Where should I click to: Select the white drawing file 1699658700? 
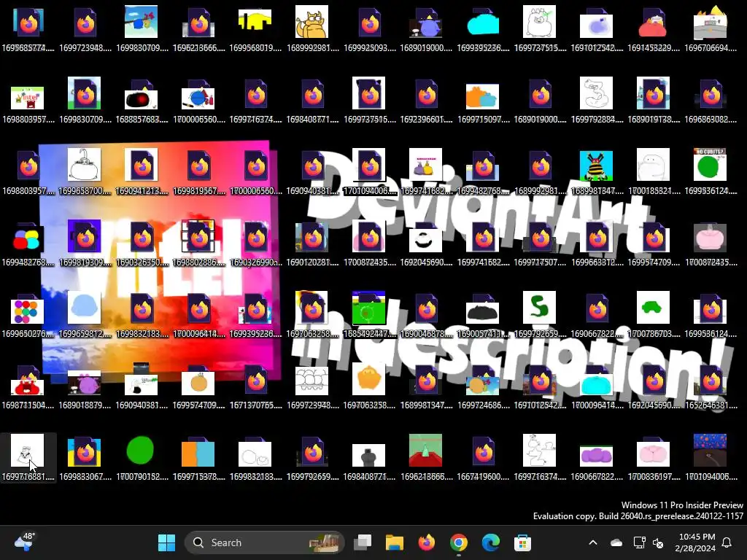pyautogui.click(x=85, y=171)
